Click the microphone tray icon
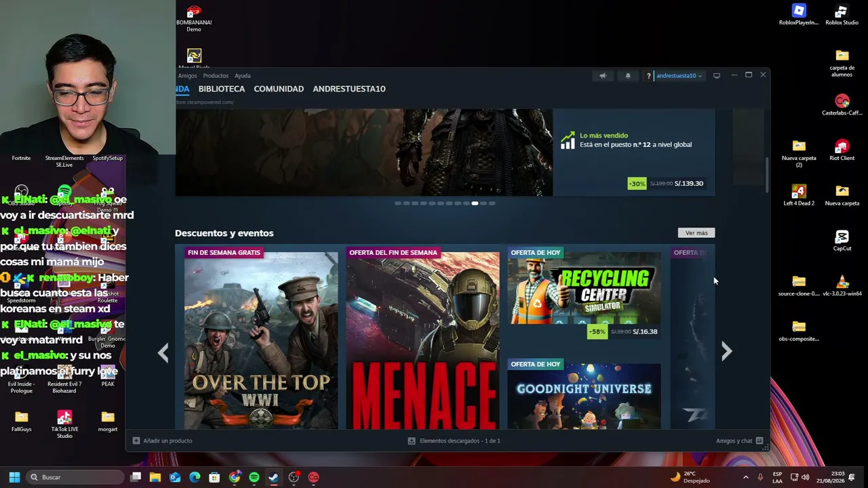This screenshot has width=868, height=488. (x=761, y=477)
